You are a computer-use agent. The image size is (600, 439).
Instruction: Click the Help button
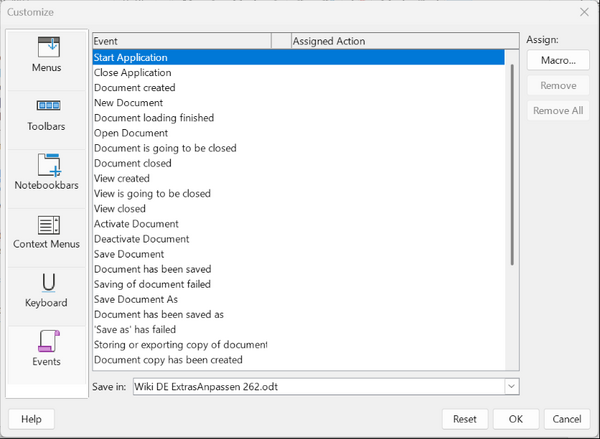tap(31, 419)
